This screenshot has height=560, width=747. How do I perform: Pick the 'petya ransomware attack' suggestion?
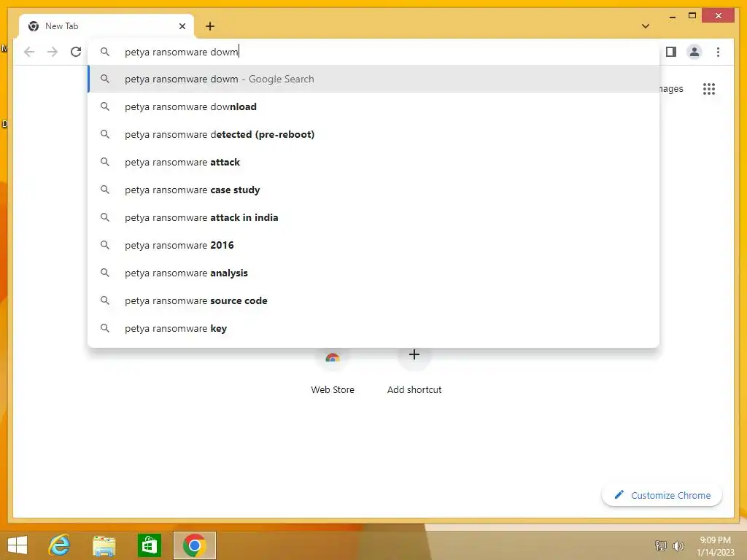click(373, 162)
